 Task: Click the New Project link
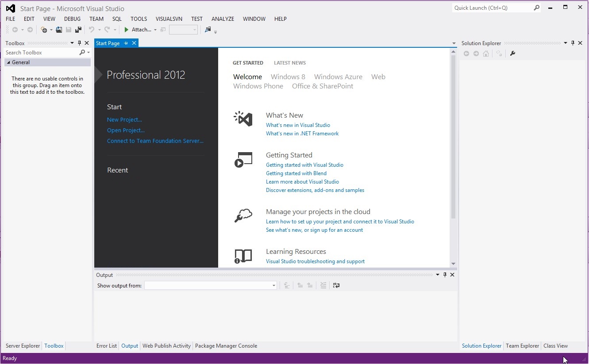pos(124,119)
